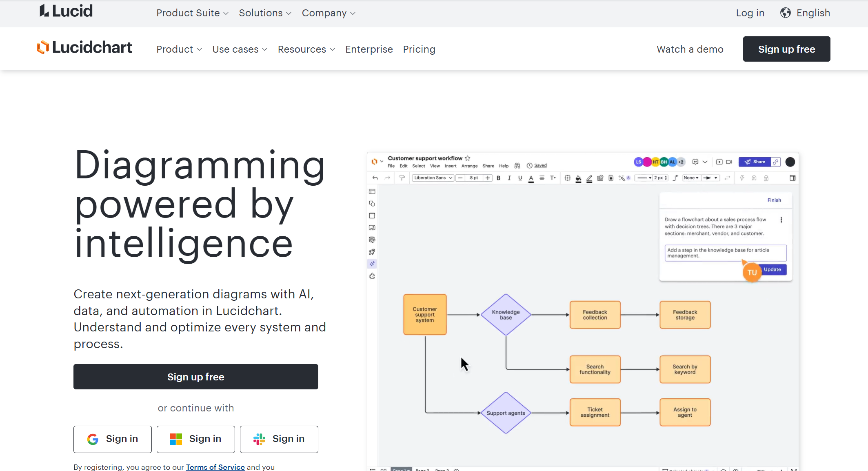Click the Enterprise nav link

[x=369, y=49]
